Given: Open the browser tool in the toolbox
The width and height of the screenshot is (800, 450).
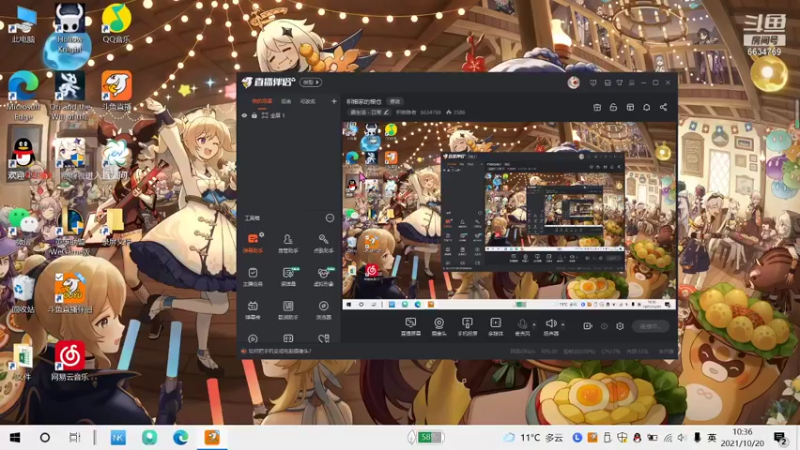Looking at the screenshot, I should tap(323, 310).
